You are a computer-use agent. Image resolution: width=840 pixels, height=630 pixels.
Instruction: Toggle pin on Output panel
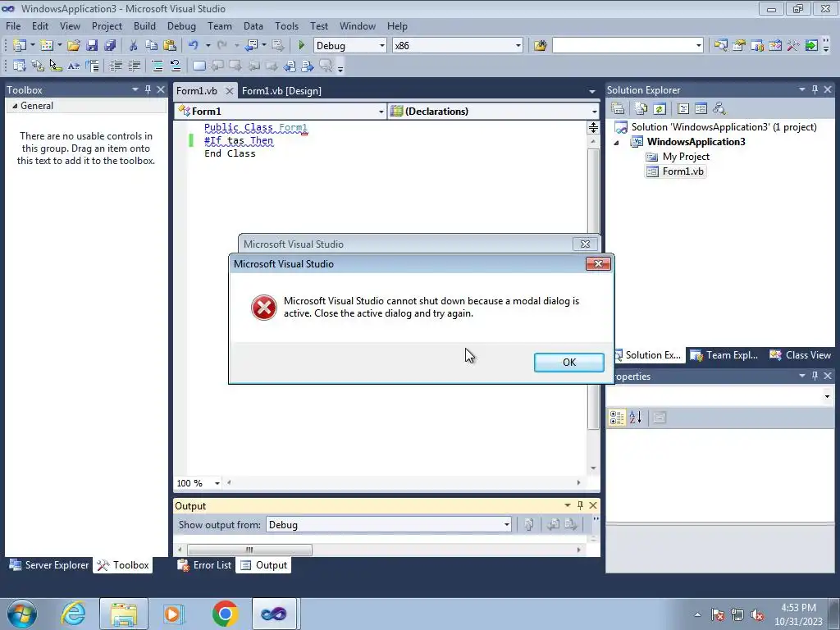tap(580, 505)
